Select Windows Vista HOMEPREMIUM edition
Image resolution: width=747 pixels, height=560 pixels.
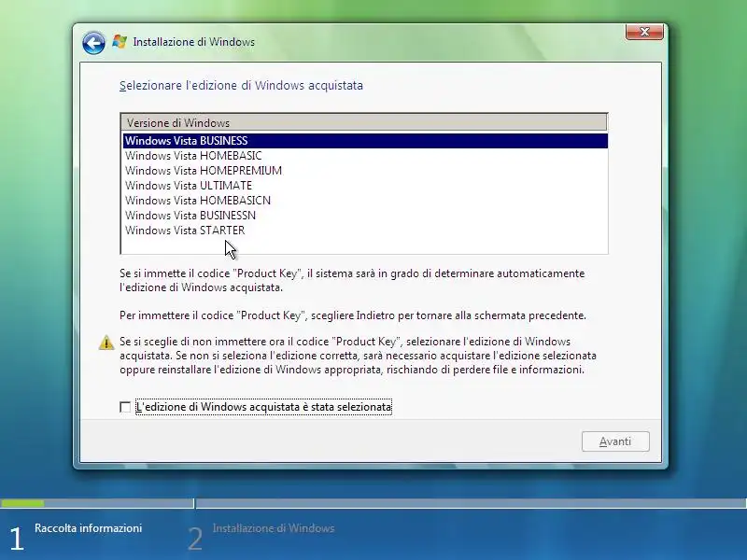click(x=365, y=171)
